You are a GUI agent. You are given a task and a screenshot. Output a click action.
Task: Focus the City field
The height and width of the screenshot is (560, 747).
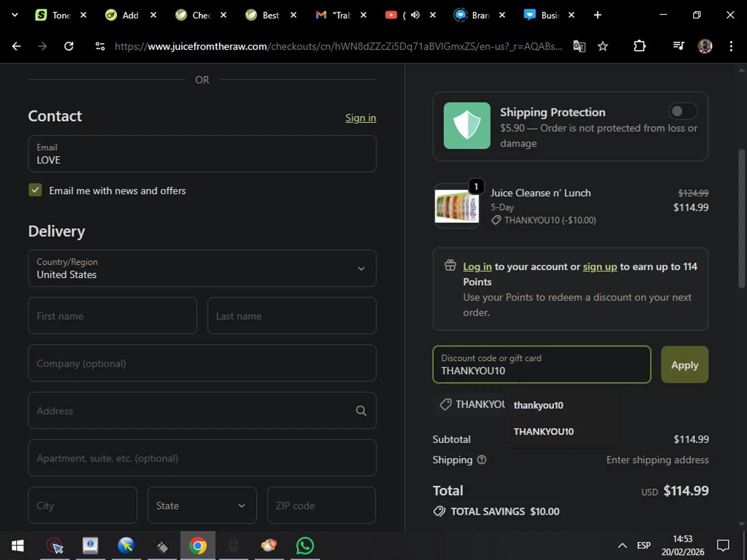pyautogui.click(x=83, y=505)
